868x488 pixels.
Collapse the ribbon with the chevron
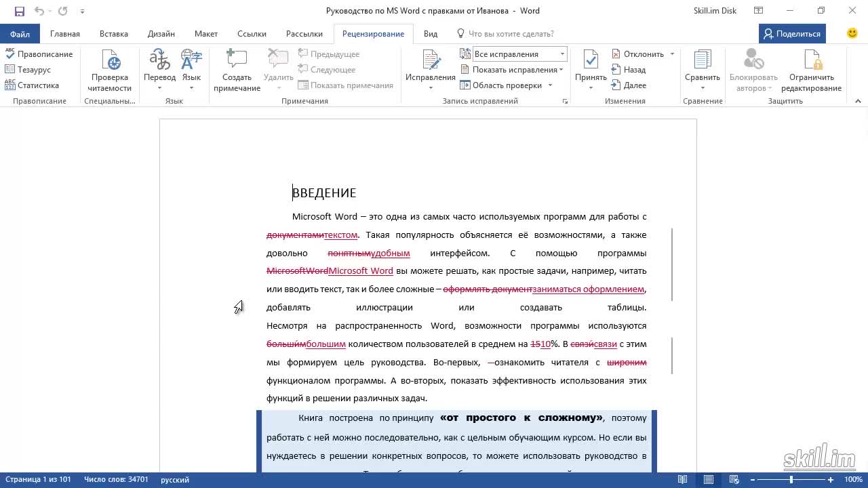(x=858, y=101)
